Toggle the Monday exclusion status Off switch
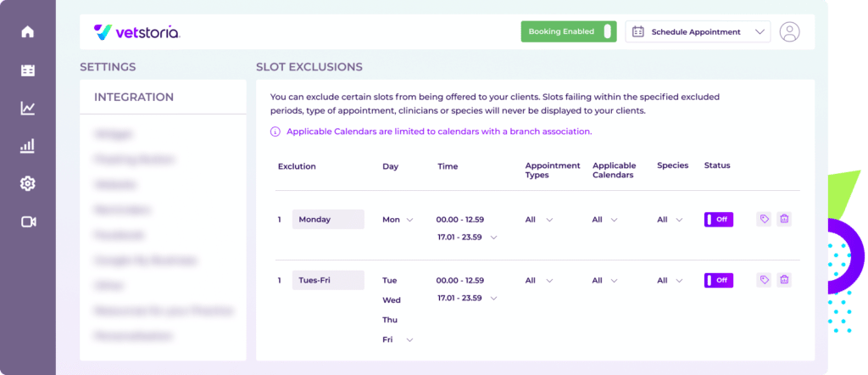 pyautogui.click(x=719, y=220)
